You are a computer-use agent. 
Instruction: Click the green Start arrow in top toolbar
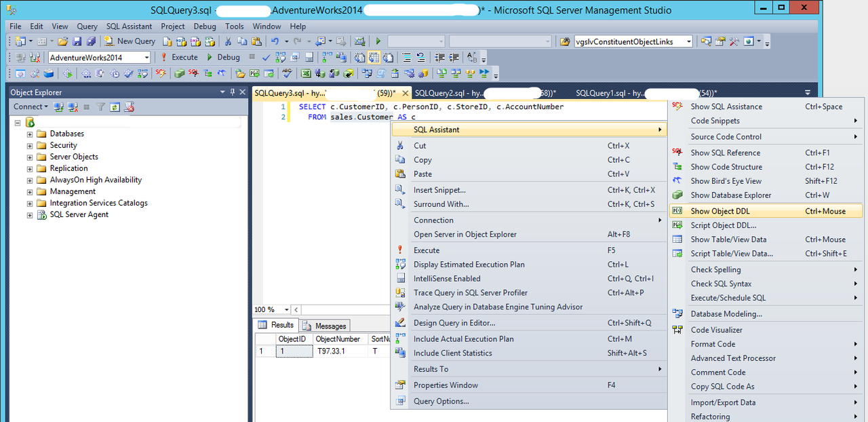[x=378, y=41]
